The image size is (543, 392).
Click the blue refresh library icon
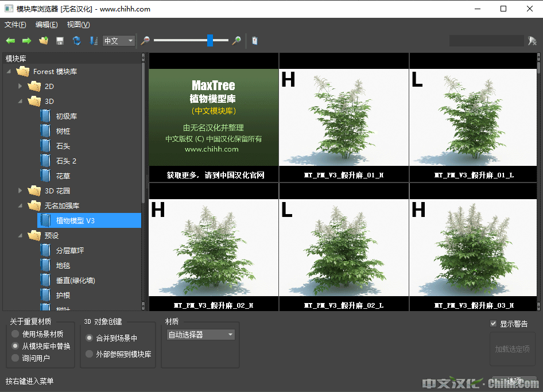(x=76, y=41)
